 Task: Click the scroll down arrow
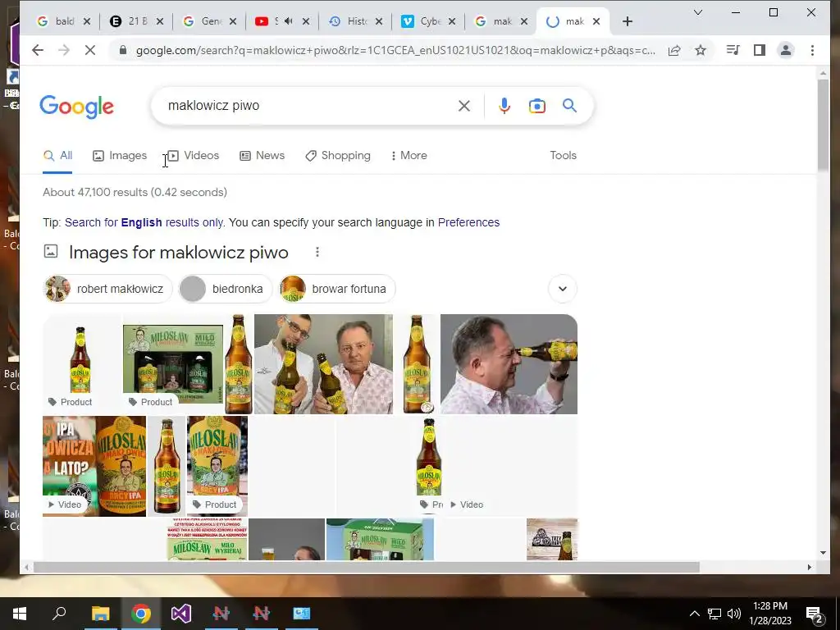tap(823, 553)
